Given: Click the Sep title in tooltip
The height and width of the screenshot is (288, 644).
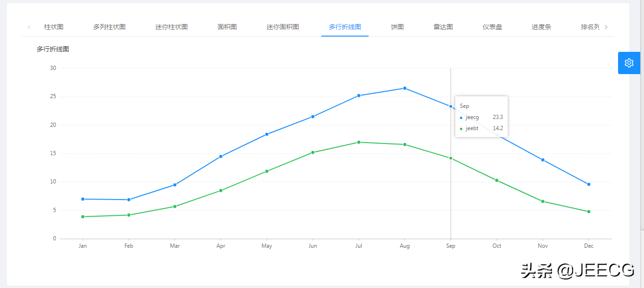Looking at the screenshot, I should (465, 106).
